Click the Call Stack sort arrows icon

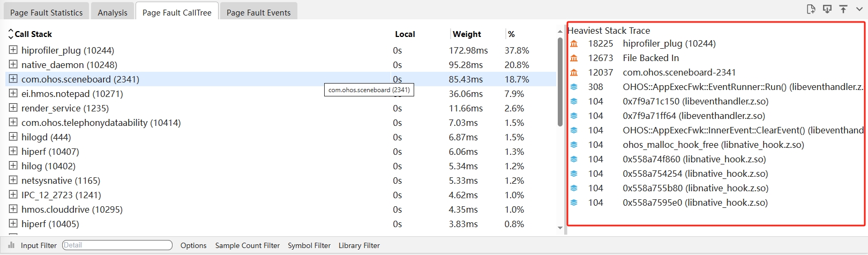[x=10, y=34]
